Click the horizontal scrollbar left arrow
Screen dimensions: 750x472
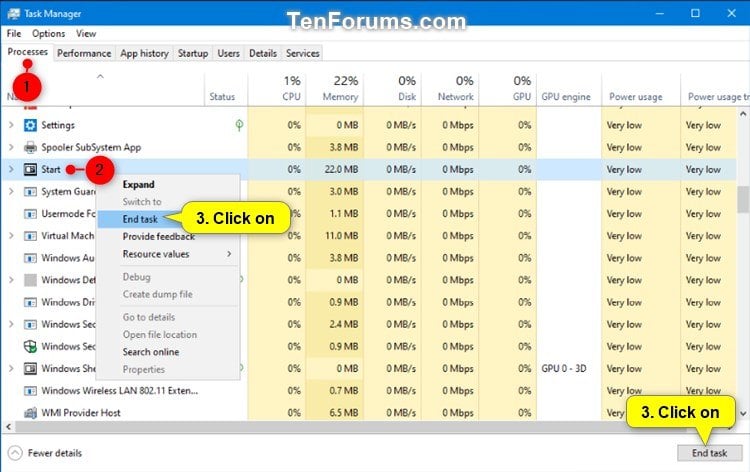tap(8, 426)
